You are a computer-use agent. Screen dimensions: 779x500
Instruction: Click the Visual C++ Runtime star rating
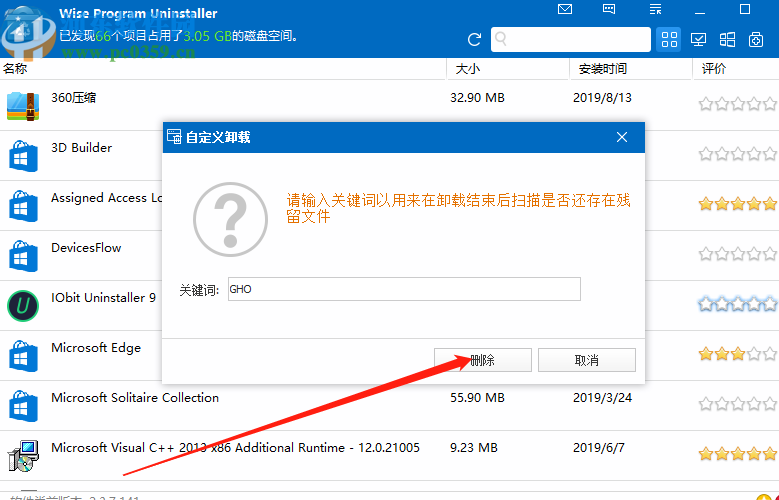pos(738,454)
